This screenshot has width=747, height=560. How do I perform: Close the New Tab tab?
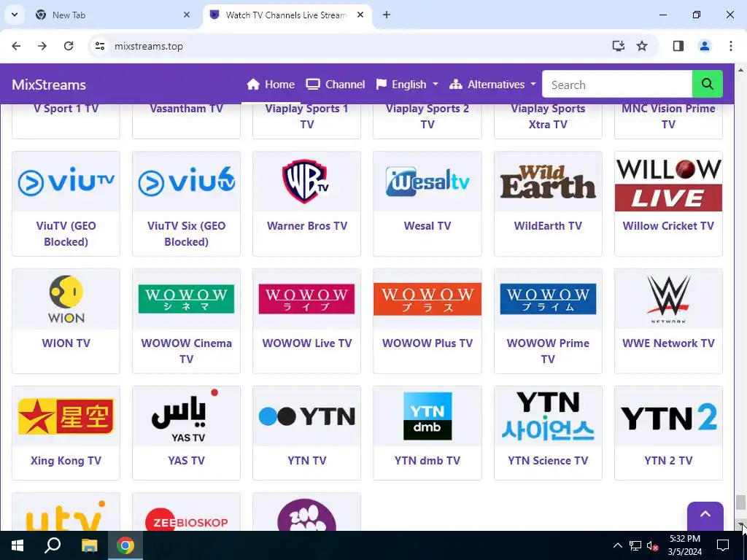[186, 15]
